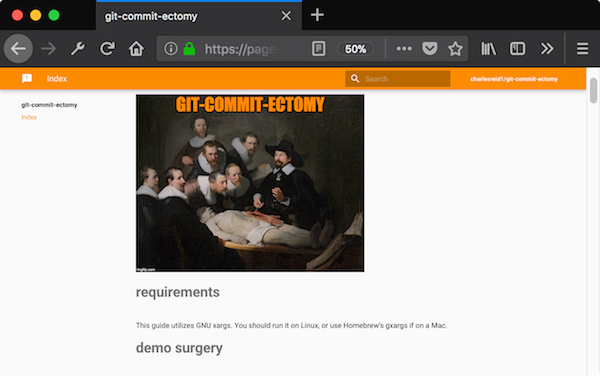Expand more tools overflow chevron

tap(547, 49)
